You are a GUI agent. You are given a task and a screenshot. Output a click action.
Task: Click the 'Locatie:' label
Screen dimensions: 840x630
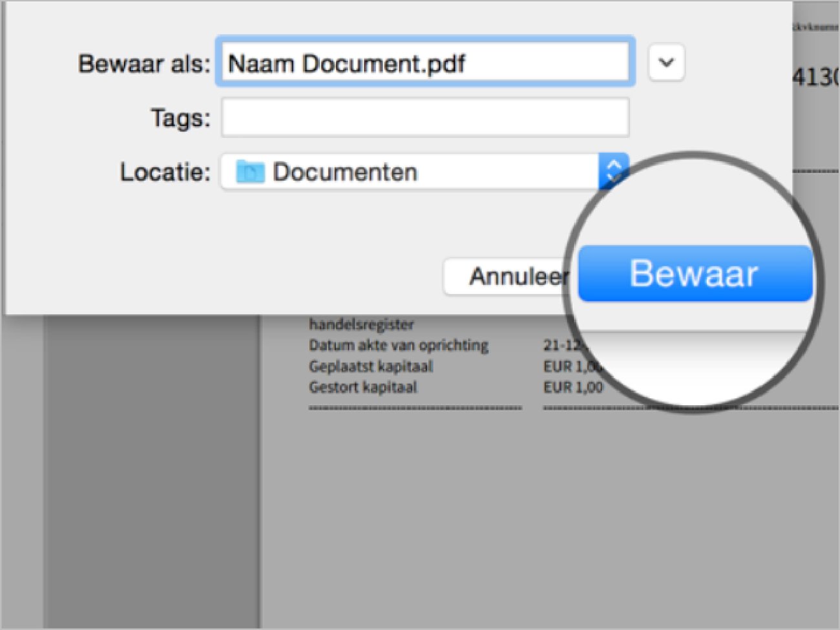(165, 173)
